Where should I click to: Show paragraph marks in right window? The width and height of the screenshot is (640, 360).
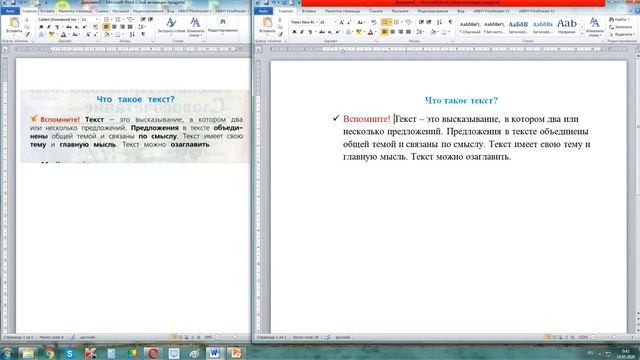(450, 22)
